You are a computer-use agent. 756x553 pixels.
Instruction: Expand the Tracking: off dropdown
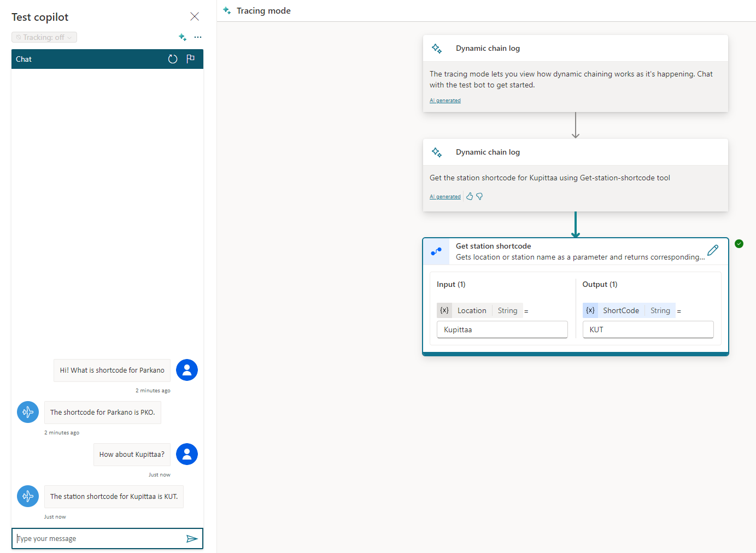(x=44, y=37)
